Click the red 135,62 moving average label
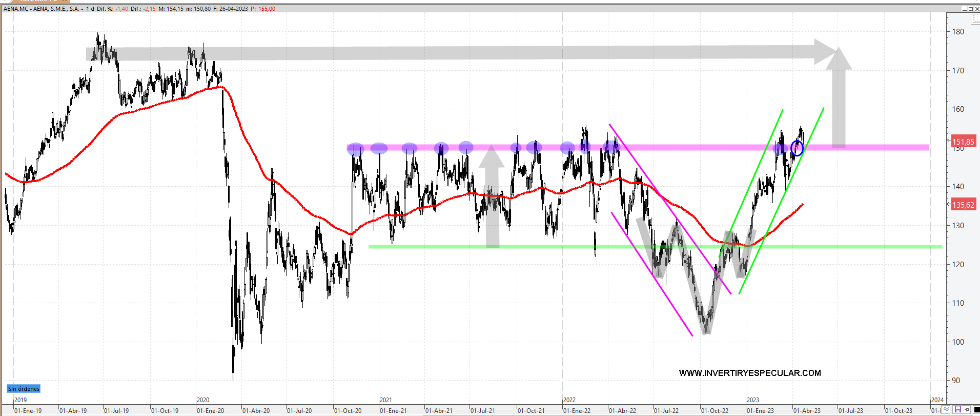 click(x=963, y=205)
